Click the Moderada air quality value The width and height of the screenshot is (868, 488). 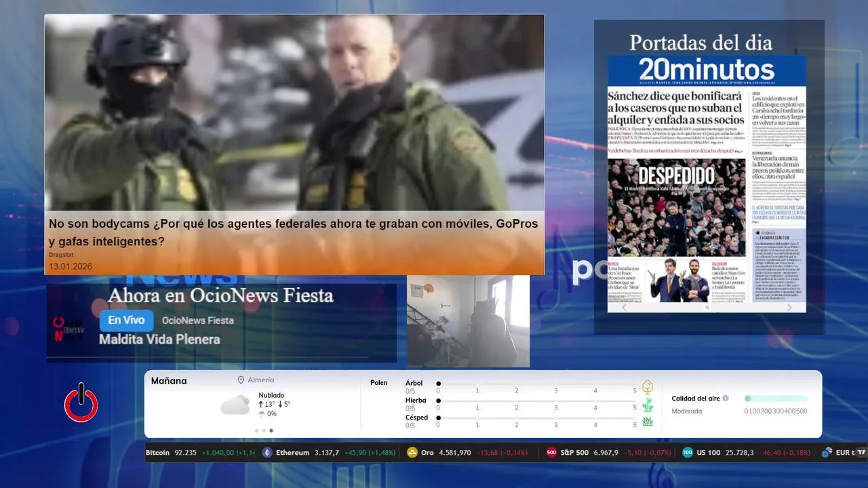[x=686, y=411]
